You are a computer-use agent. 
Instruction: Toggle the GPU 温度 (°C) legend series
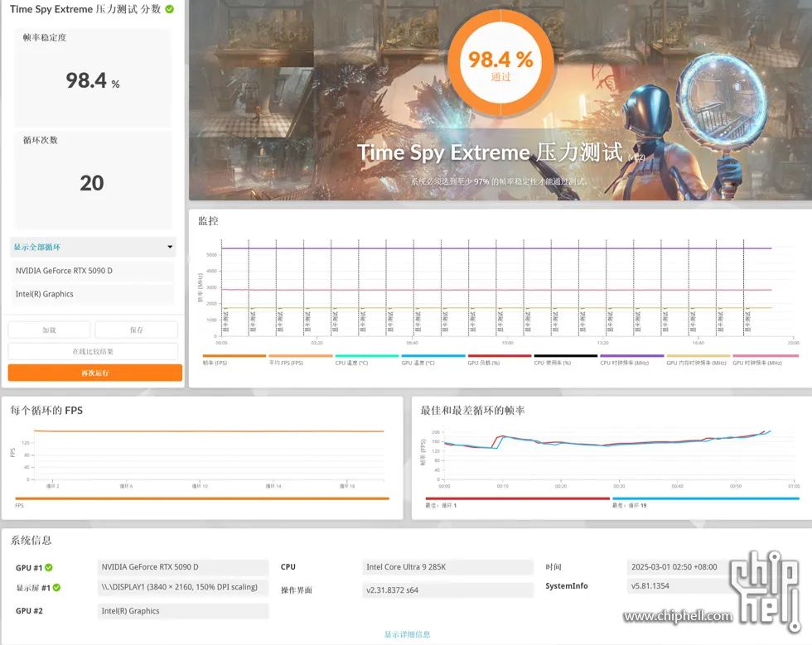[433, 360]
